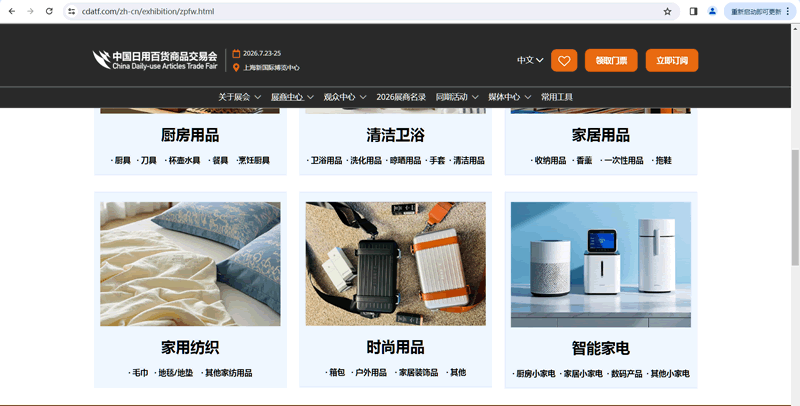Expand the 中文 language dropdown
Screen dimensions: 800x406
point(530,60)
